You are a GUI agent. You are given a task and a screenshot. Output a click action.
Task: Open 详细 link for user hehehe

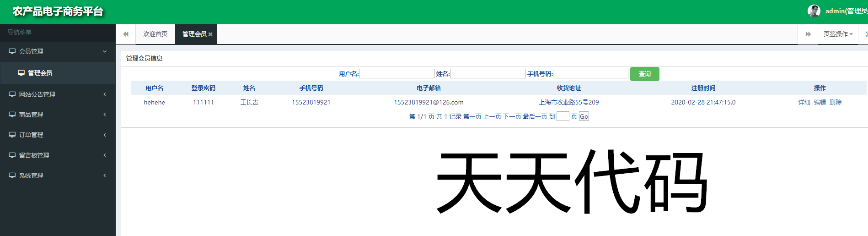click(x=804, y=102)
